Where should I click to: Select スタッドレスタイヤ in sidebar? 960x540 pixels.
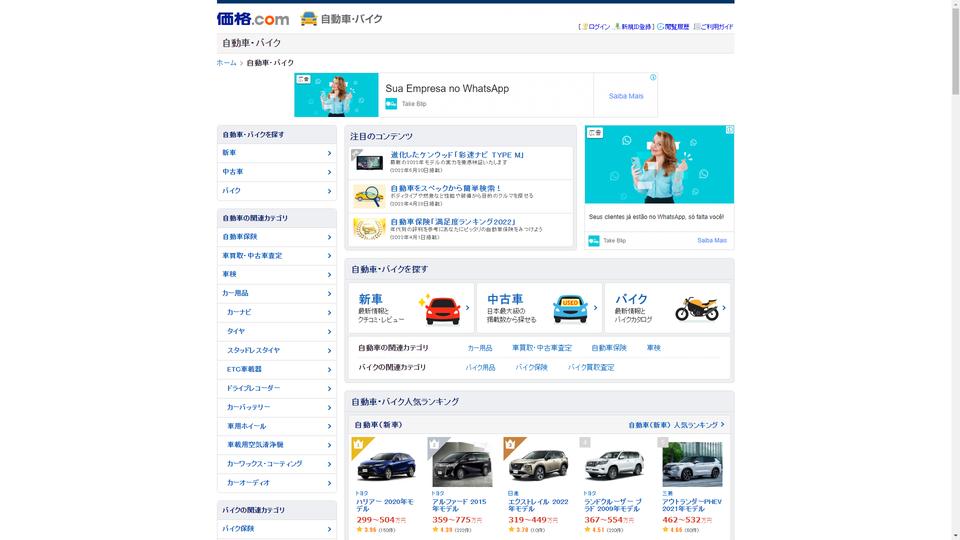point(277,350)
